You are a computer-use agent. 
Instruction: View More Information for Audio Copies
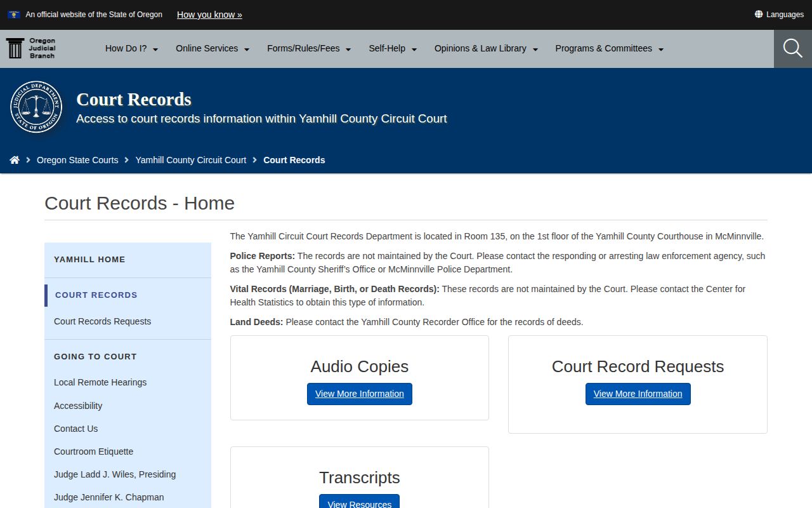[360, 394]
